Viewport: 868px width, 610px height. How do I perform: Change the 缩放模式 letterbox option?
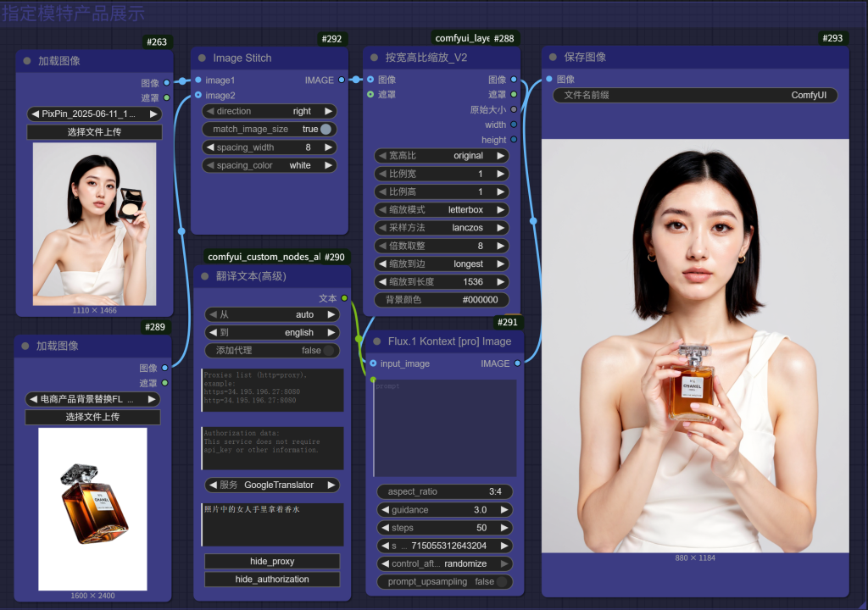[x=441, y=209]
